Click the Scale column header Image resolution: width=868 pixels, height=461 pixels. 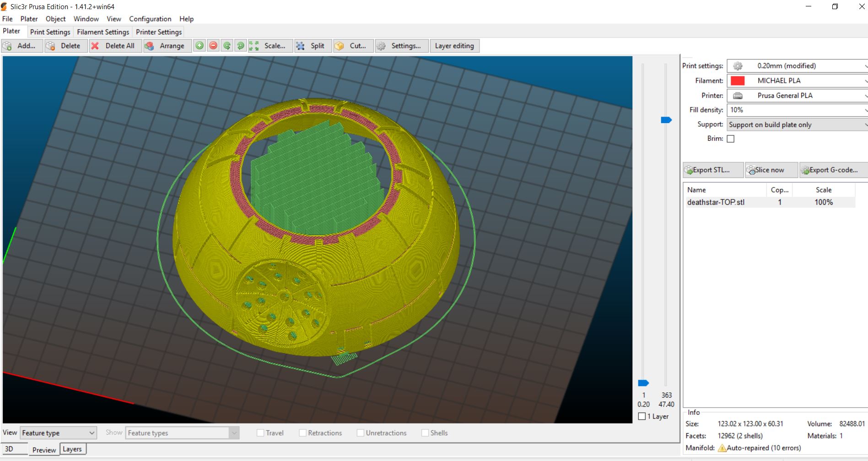[x=824, y=190]
